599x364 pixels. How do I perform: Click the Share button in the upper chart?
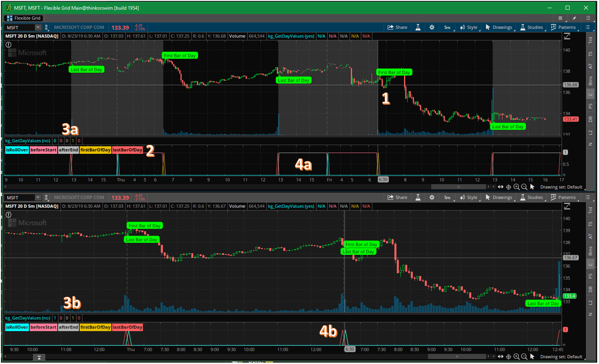(x=397, y=28)
